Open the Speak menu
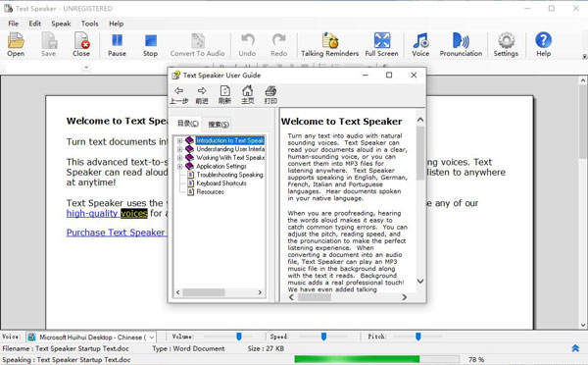588x365 pixels. click(61, 24)
